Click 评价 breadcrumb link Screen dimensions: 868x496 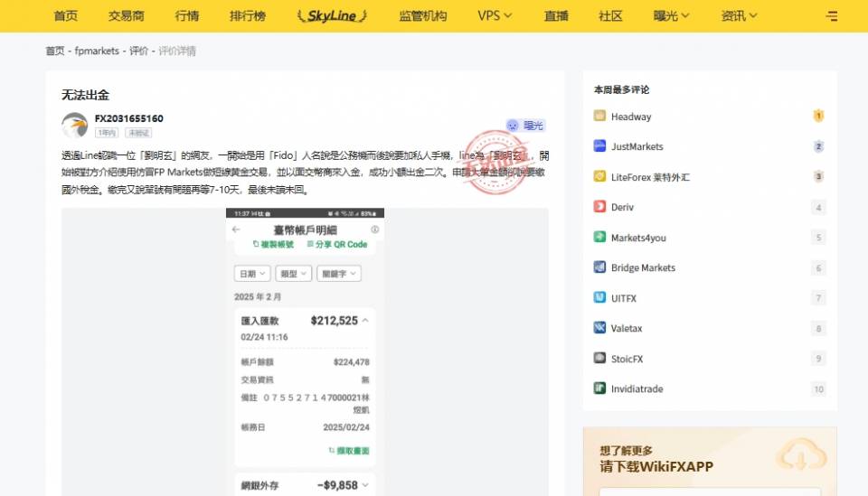click(x=138, y=51)
